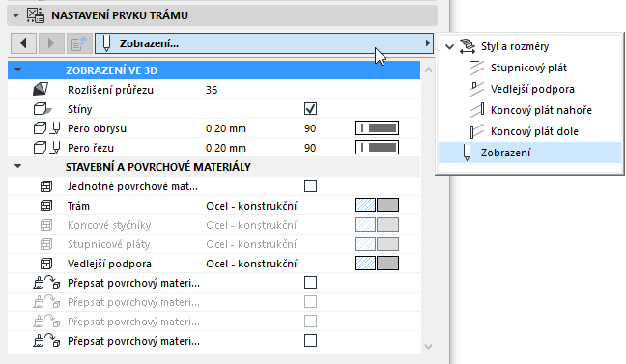
Task: Collapse the Zobrazení ve 3D section
Action: click(18, 70)
